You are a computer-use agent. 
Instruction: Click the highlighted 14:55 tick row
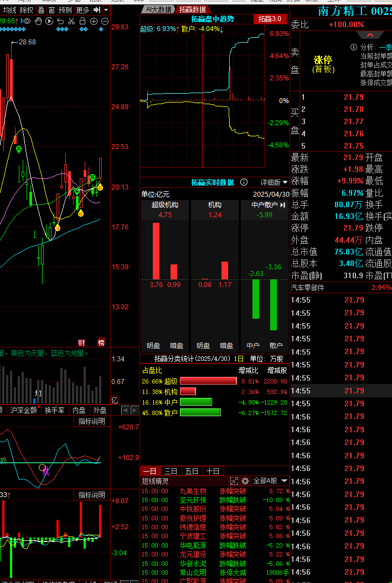[341, 391]
